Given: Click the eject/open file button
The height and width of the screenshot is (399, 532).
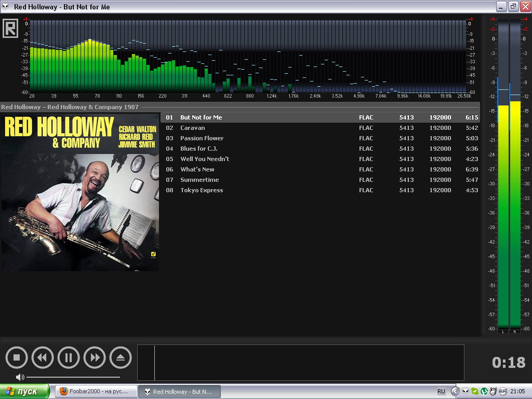Looking at the screenshot, I should [121, 357].
